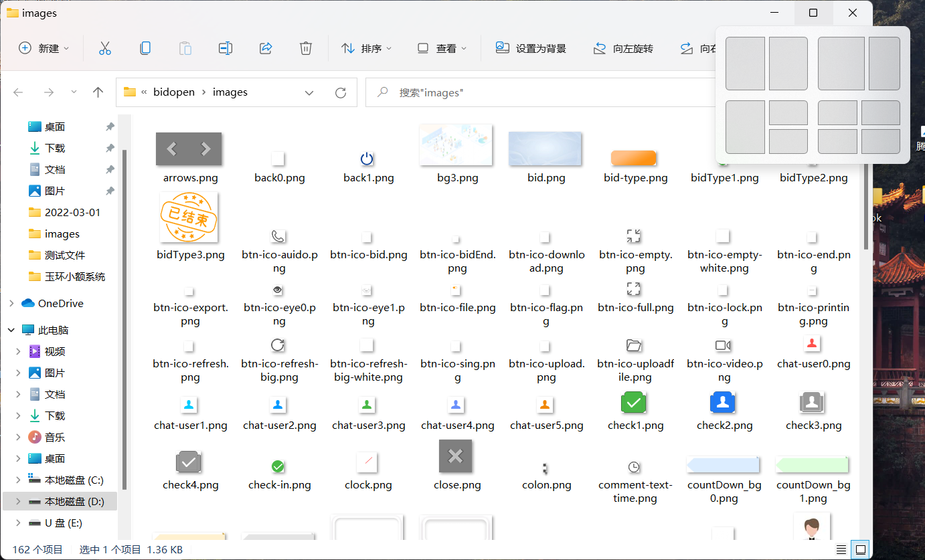Image resolution: width=925 pixels, height=560 pixels.
Task: Select btn-ico-uploadfile.png folder icon
Action: [634, 345]
